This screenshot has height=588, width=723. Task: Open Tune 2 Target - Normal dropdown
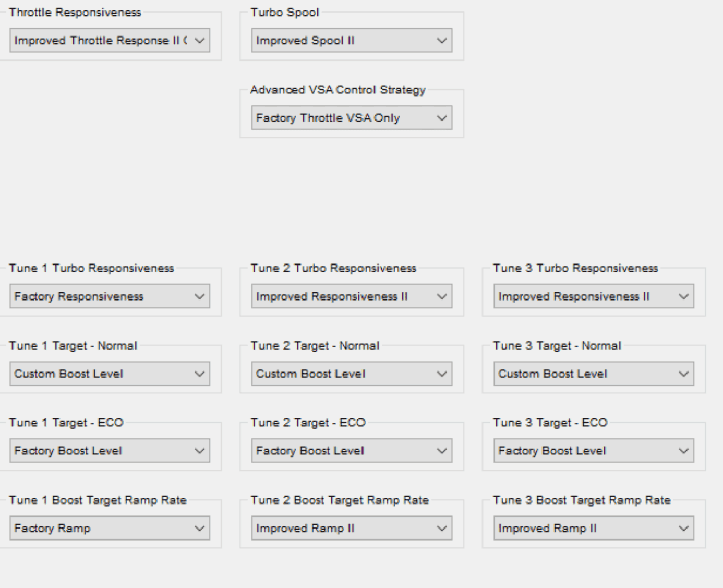point(351,374)
